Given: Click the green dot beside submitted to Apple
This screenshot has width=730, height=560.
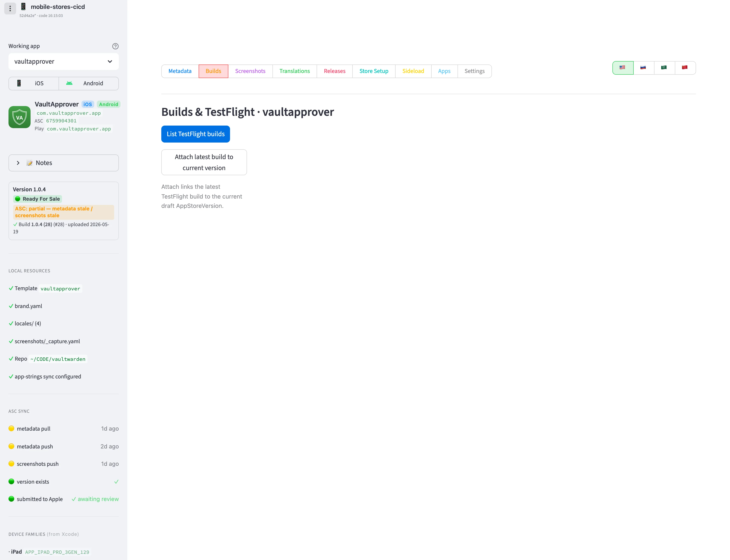Looking at the screenshot, I should [x=11, y=499].
